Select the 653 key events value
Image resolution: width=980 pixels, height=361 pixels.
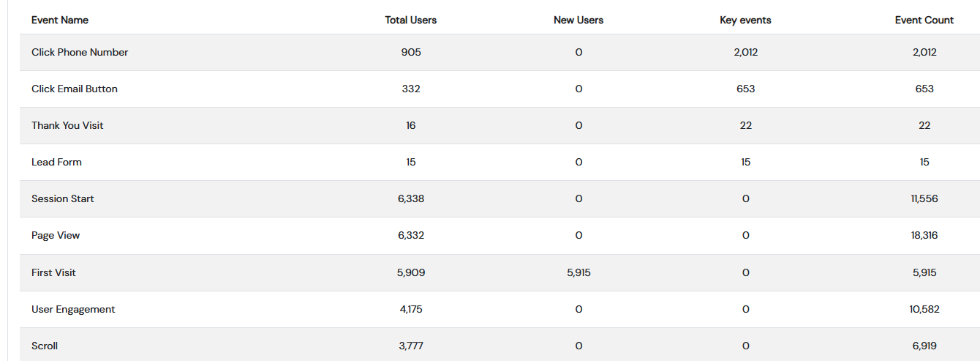coord(745,89)
